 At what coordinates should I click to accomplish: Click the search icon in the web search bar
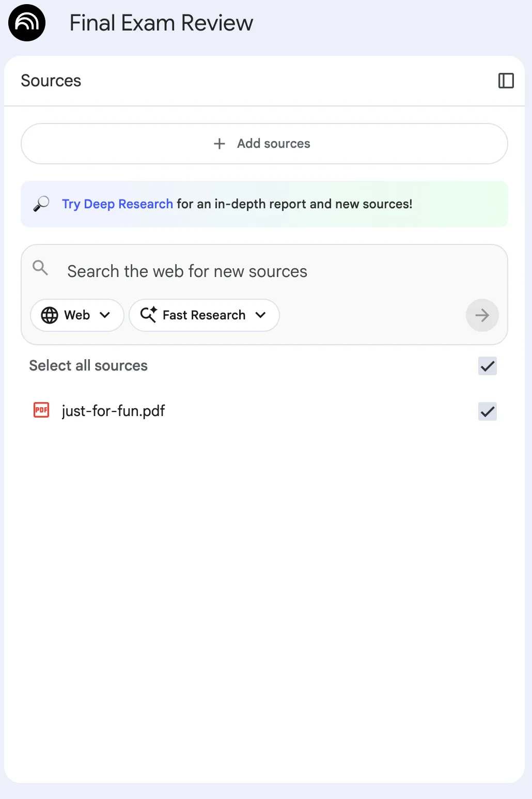click(40, 268)
